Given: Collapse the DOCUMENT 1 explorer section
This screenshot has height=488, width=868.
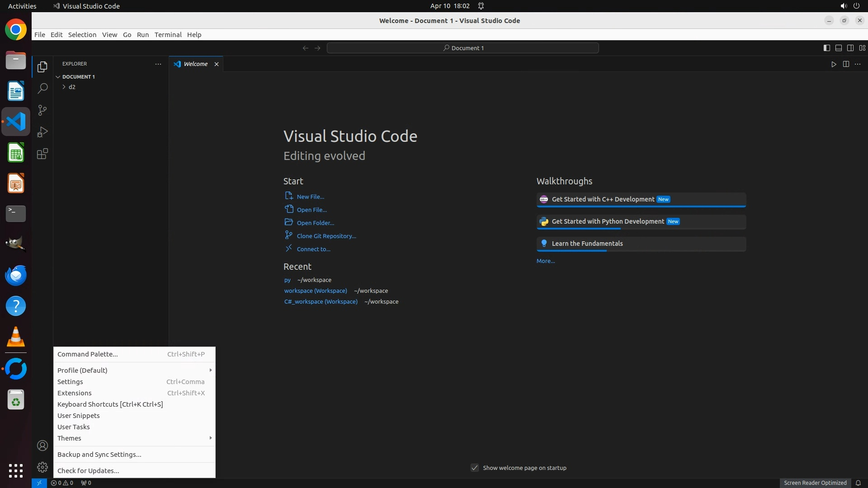Looking at the screenshot, I should [x=78, y=77].
